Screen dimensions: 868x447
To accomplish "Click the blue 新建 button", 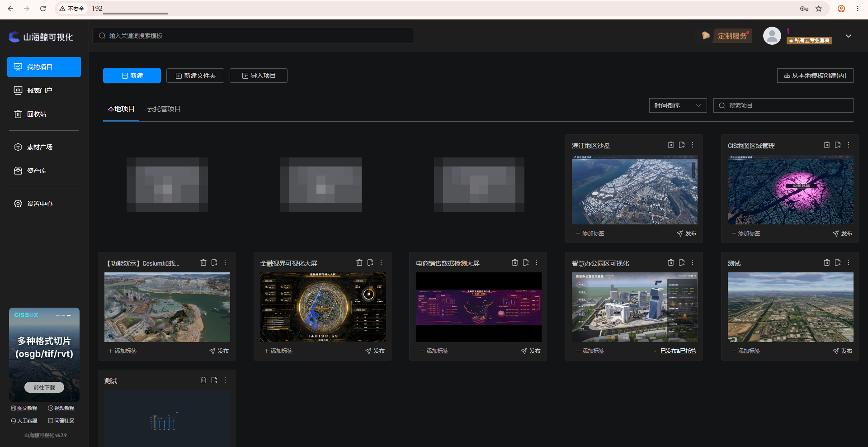I will click(x=132, y=76).
